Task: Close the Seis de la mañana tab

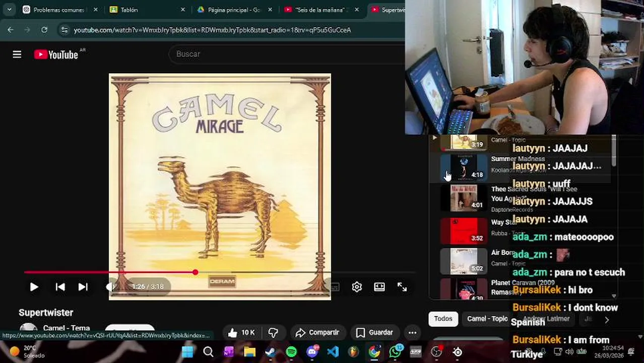Action: [x=357, y=10]
